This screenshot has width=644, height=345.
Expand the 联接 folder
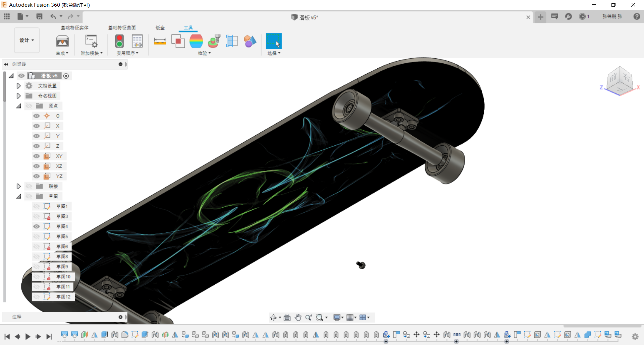[x=18, y=186]
